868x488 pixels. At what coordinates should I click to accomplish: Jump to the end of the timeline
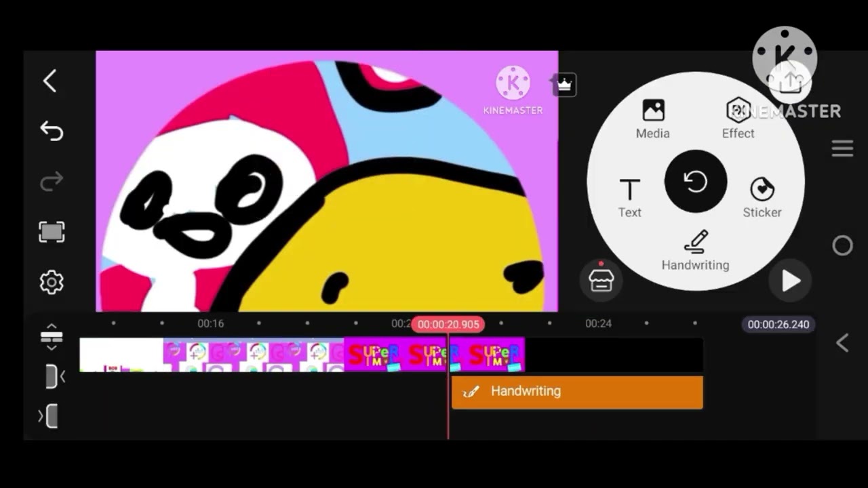coord(50,415)
